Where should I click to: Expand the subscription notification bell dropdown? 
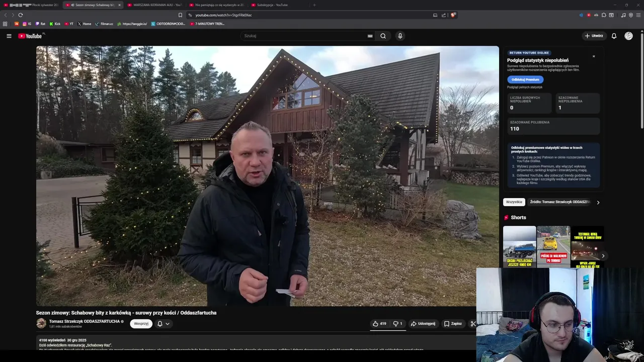tap(164, 324)
